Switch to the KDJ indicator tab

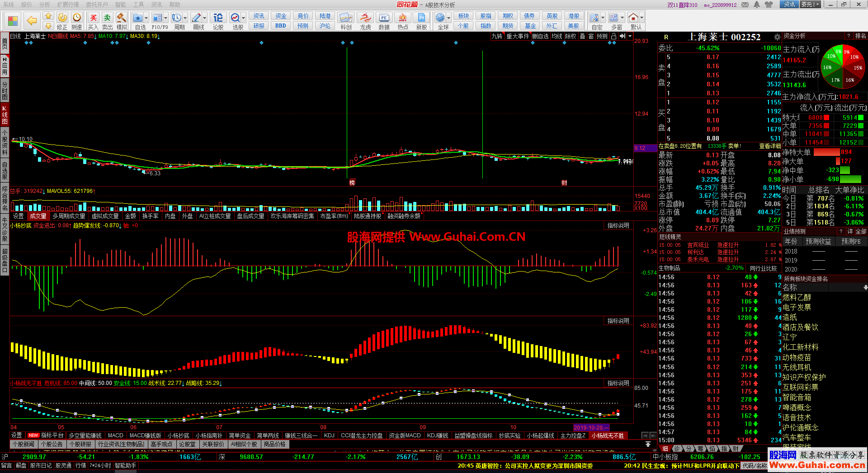(329, 436)
